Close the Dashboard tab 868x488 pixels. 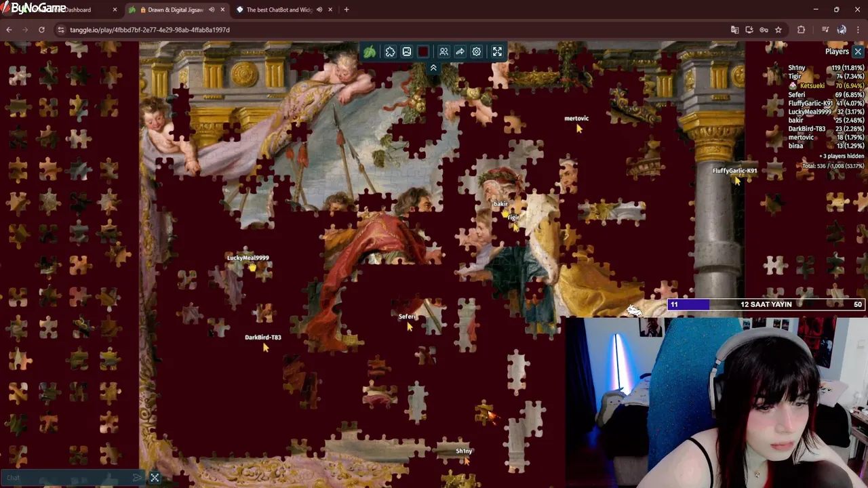click(x=115, y=9)
